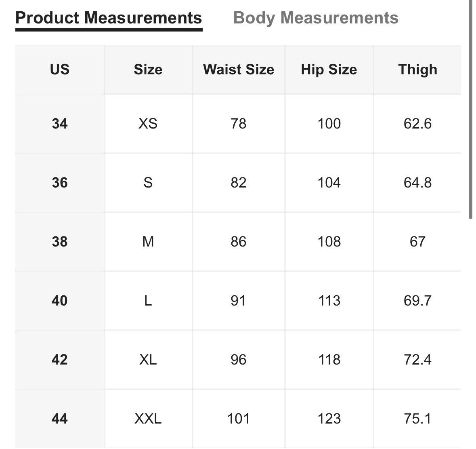Select the XXL size cell
476x449 pixels.
click(x=148, y=419)
